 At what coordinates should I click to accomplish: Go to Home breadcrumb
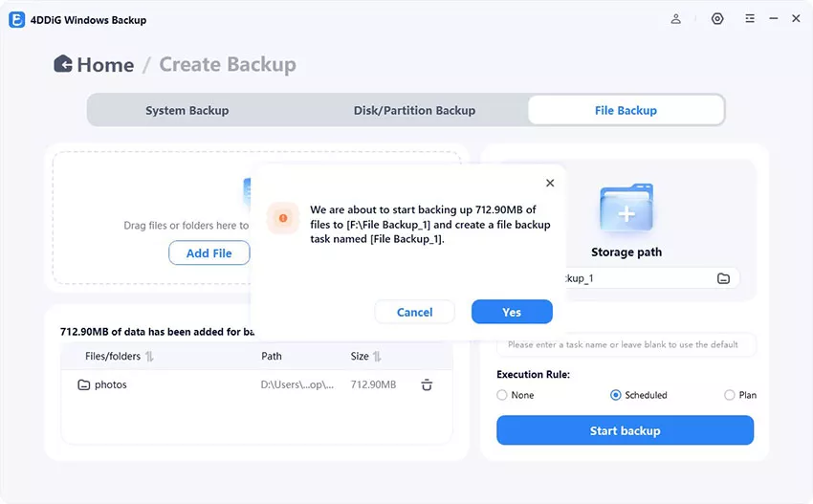coord(105,65)
